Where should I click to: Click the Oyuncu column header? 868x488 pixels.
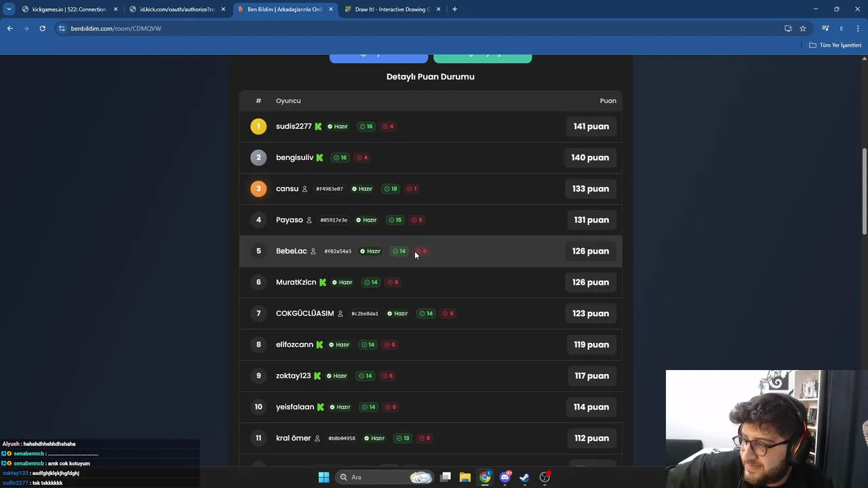[288, 100]
